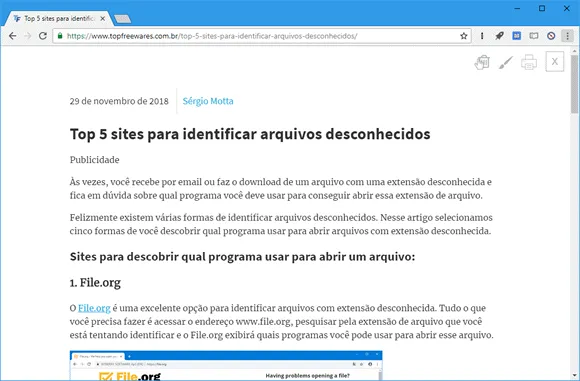This screenshot has width=580, height=381.
Task: Open a new tab
Action: point(122,19)
